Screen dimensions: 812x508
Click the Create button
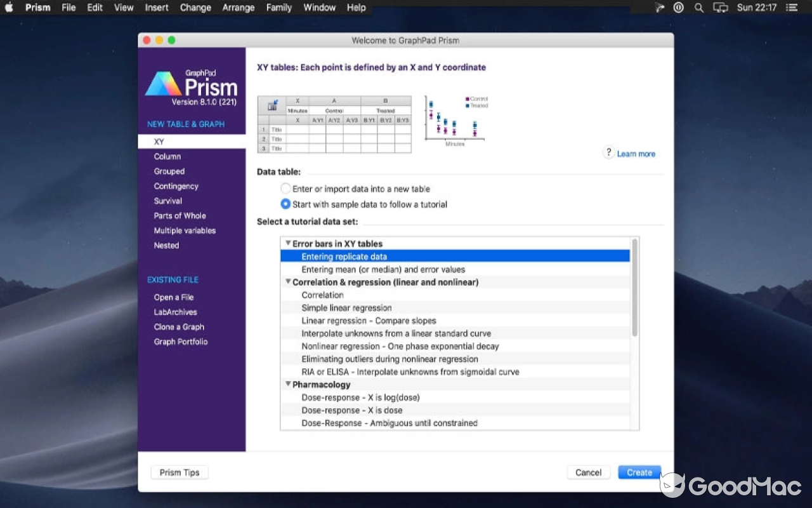[639, 472]
